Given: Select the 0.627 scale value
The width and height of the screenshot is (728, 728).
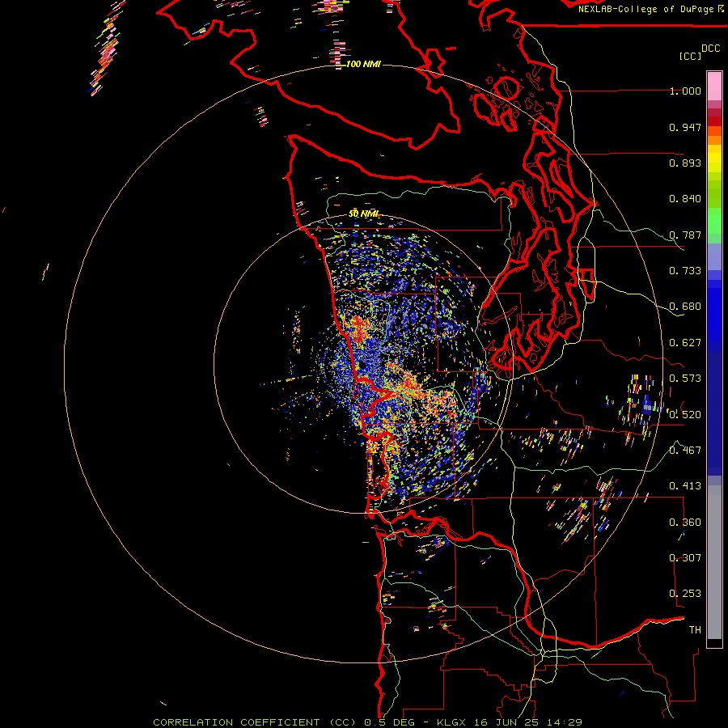Looking at the screenshot, I should pos(685,343).
